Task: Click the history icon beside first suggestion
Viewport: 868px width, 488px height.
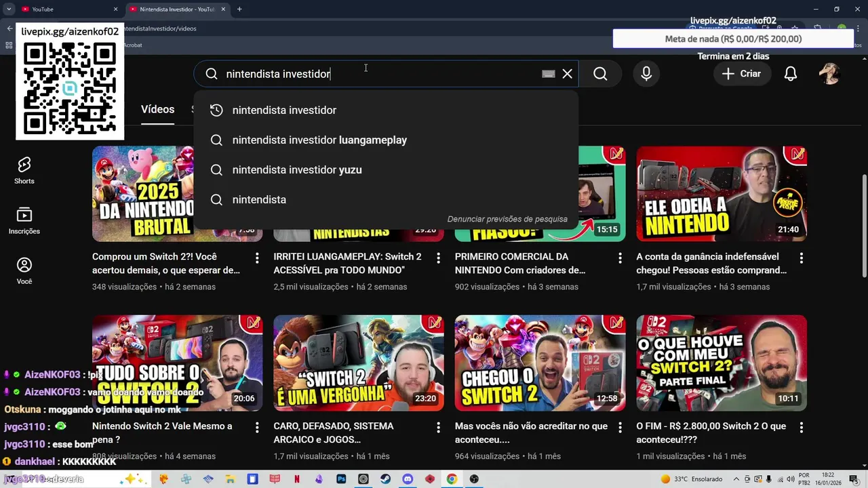Action: [216, 110]
